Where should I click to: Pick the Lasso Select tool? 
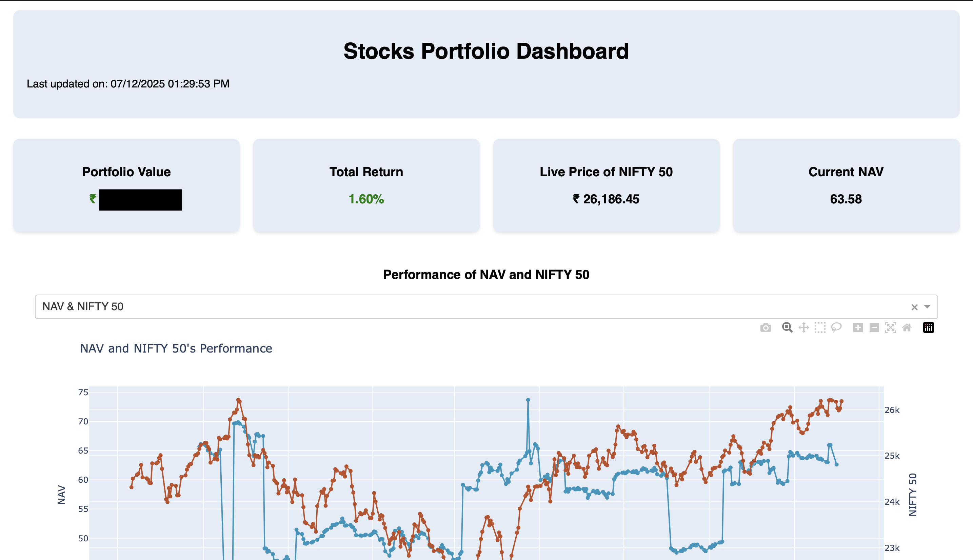click(836, 328)
